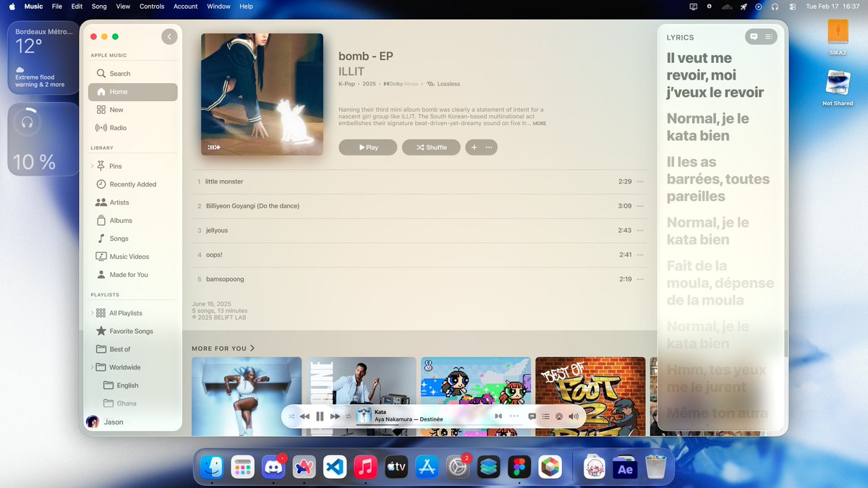Expand MORE FOR YOU section chevron
This screenshot has width=868, height=488.
(x=252, y=348)
